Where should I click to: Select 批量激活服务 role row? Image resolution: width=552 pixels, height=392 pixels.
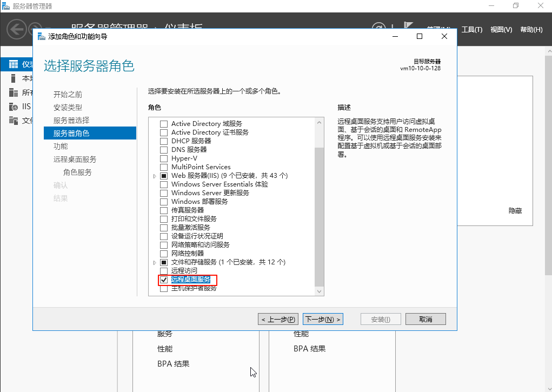190,228
